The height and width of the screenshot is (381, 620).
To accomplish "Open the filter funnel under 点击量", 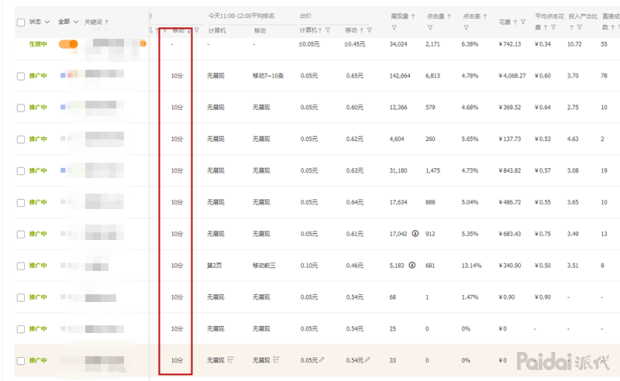I will click(x=430, y=28).
